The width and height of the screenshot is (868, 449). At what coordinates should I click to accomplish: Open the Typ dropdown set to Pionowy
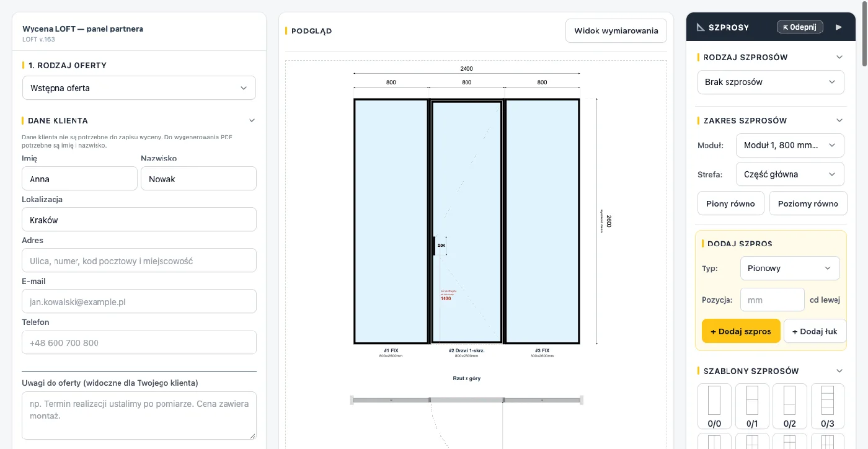(x=790, y=269)
